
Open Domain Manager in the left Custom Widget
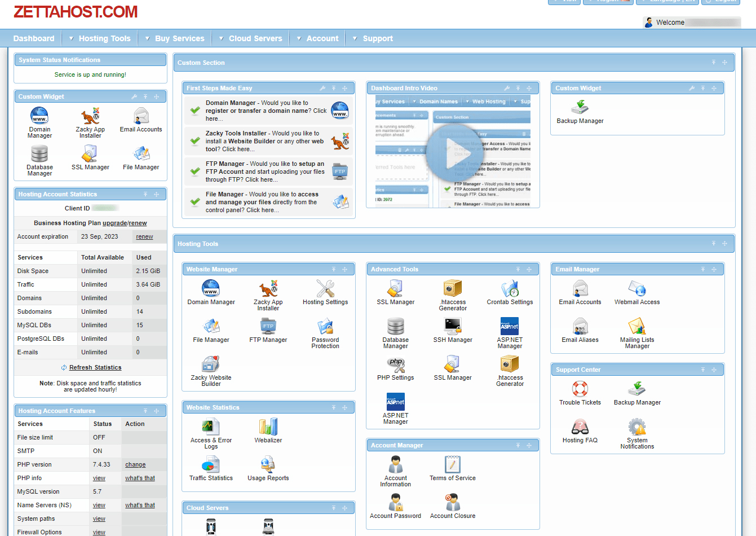39,123
